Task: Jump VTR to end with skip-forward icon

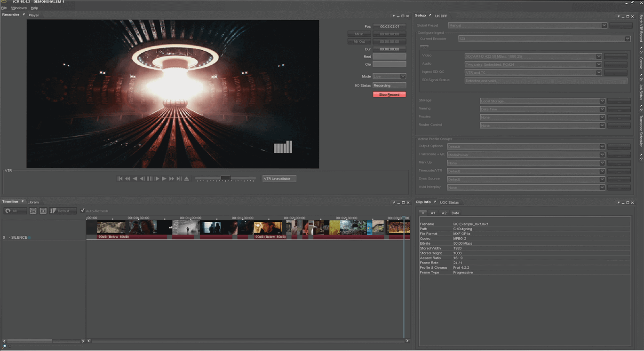Action: pyautogui.click(x=179, y=179)
